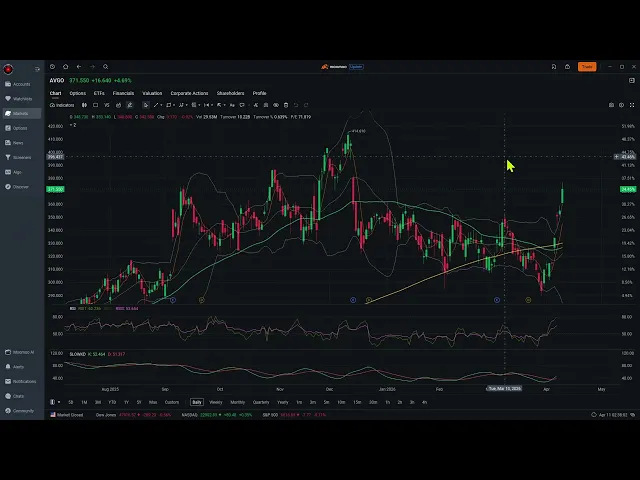This screenshot has height=480, width=640.
Task: Undo the last drawing action
Action: point(296,105)
